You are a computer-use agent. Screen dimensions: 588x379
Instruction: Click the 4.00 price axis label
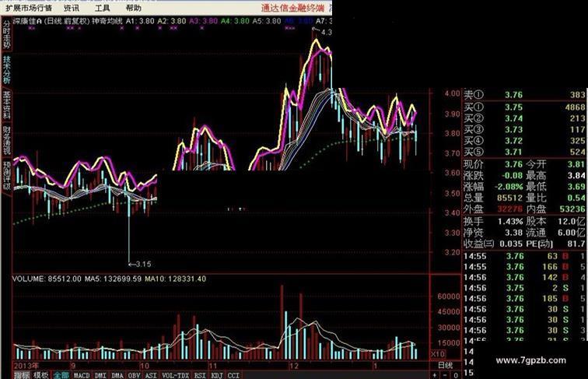tap(452, 93)
